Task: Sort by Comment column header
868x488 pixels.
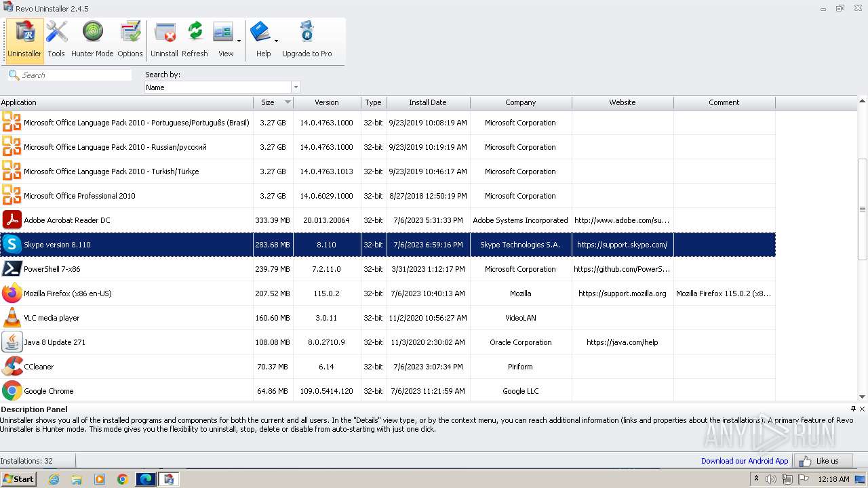Action: coord(724,102)
